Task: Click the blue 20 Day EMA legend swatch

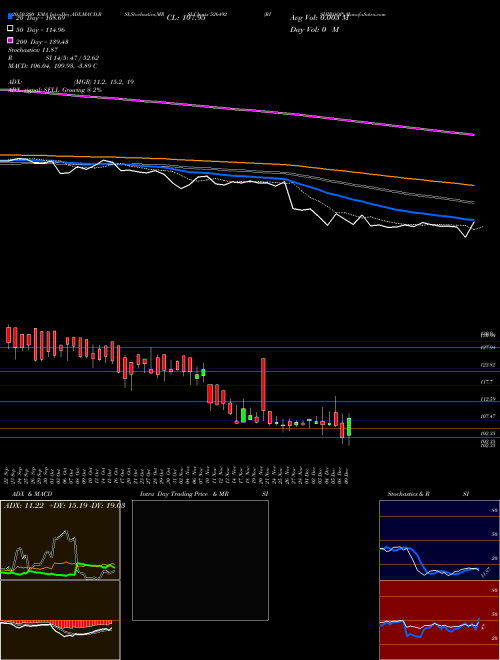Action: [10, 17]
